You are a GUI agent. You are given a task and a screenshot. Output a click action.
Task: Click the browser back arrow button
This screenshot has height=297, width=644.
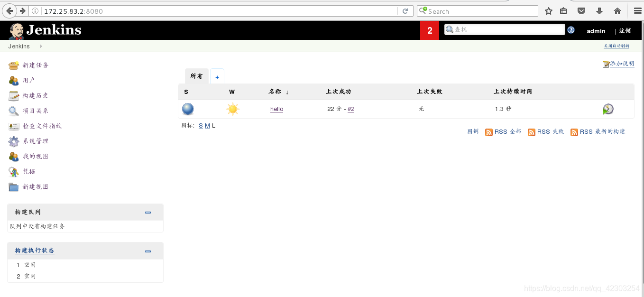point(9,11)
